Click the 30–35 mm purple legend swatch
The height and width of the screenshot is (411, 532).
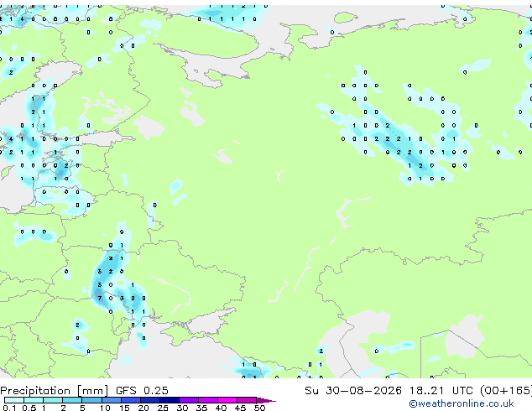189,400
